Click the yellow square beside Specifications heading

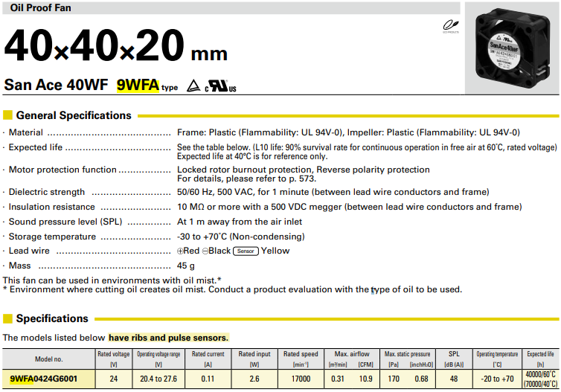(7, 319)
